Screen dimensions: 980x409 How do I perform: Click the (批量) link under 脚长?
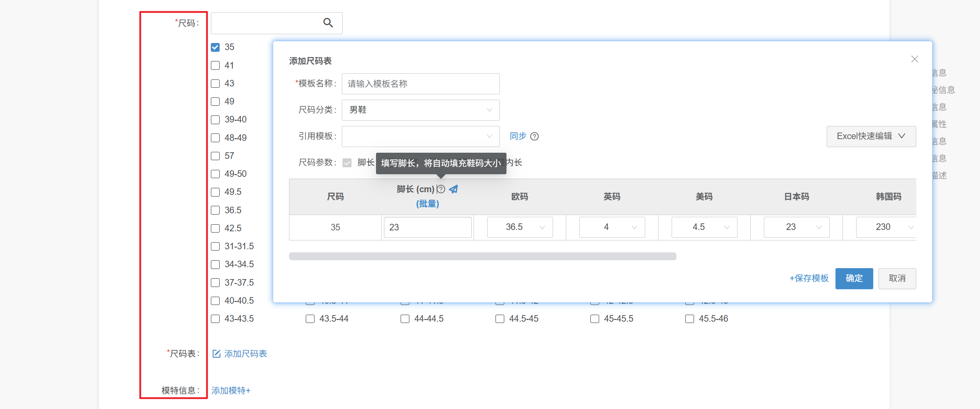pos(427,204)
